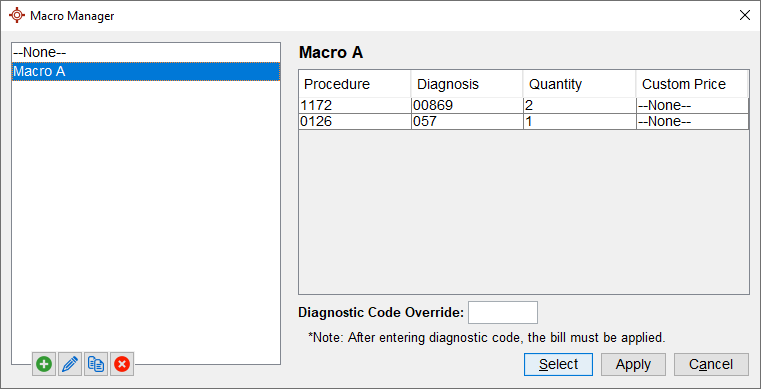Click the Cancel button

tap(711, 364)
